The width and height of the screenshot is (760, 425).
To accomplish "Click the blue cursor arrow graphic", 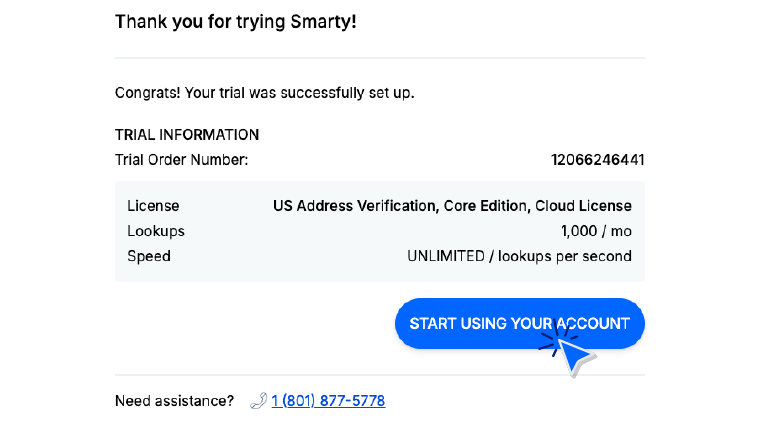I will point(574,356).
